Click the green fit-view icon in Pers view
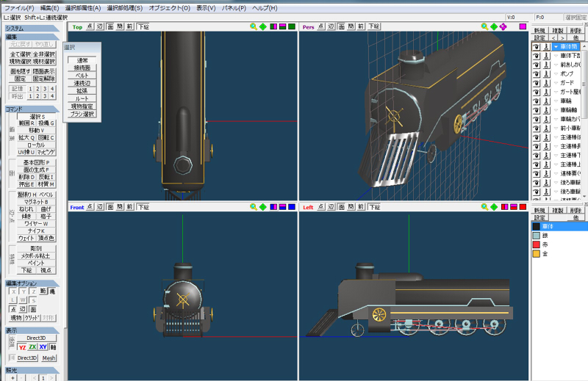588x381 pixels. pyautogui.click(x=494, y=26)
